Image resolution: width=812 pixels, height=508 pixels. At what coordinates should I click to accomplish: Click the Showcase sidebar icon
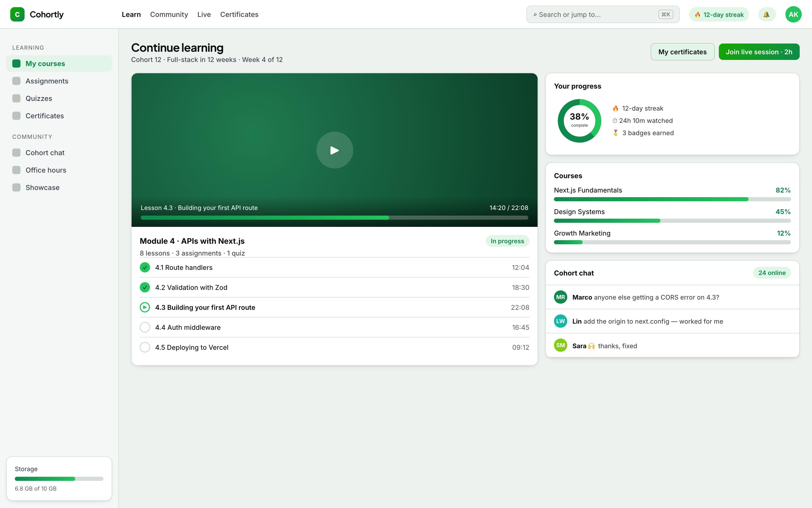point(16,187)
